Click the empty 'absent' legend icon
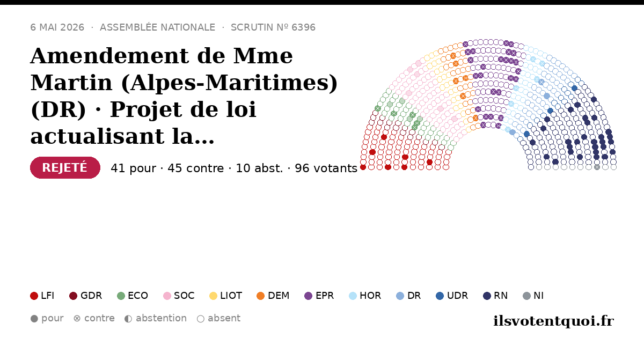Viewport: 644px width, 338px height. point(200,319)
